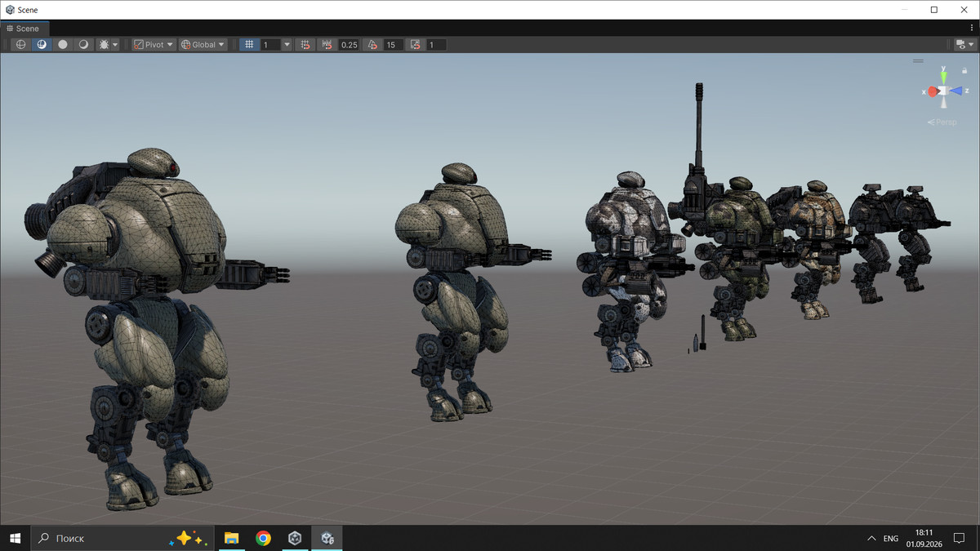The image size is (980, 551).
Task: Toggle grid snapping icon
Action: pos(305,45)
